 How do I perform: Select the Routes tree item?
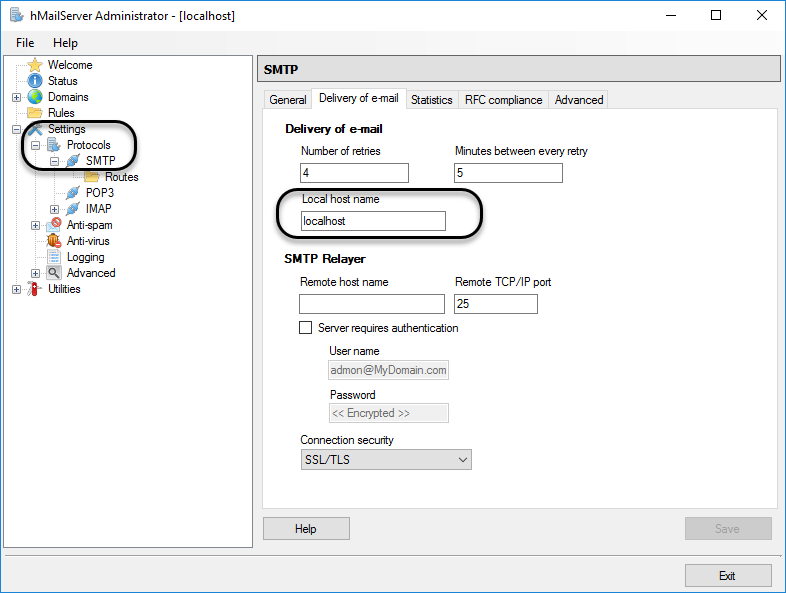click(x=122, y=177)
